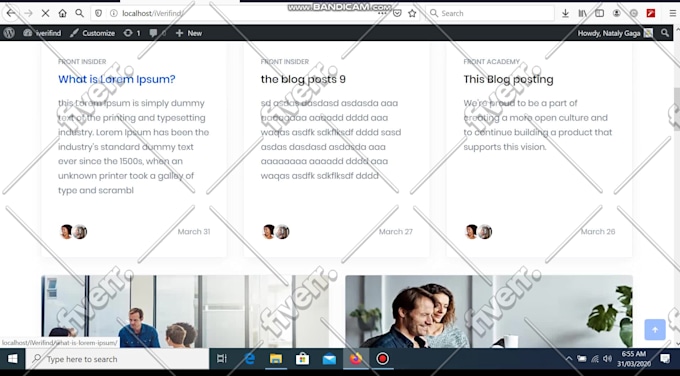Viewport: 680px width, 376px height.
Task: Click Front Insider label above Lorem Ipsum post
Action: point(82,62)
